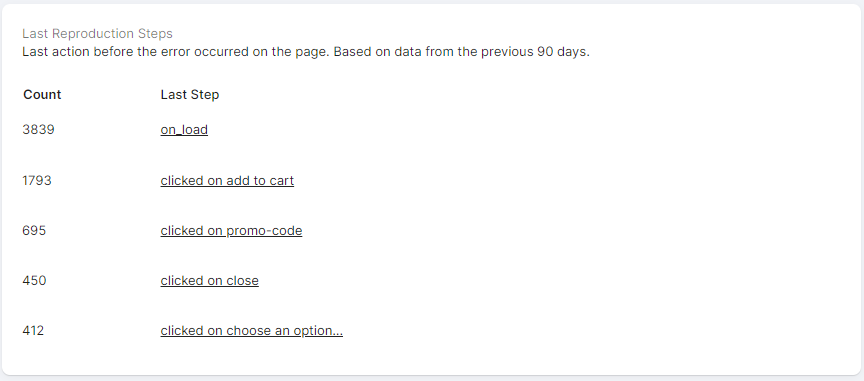Screen dimensions: 864x381
Task: View the 'clicked on choose an option...' link
Action: click(251, 331)
